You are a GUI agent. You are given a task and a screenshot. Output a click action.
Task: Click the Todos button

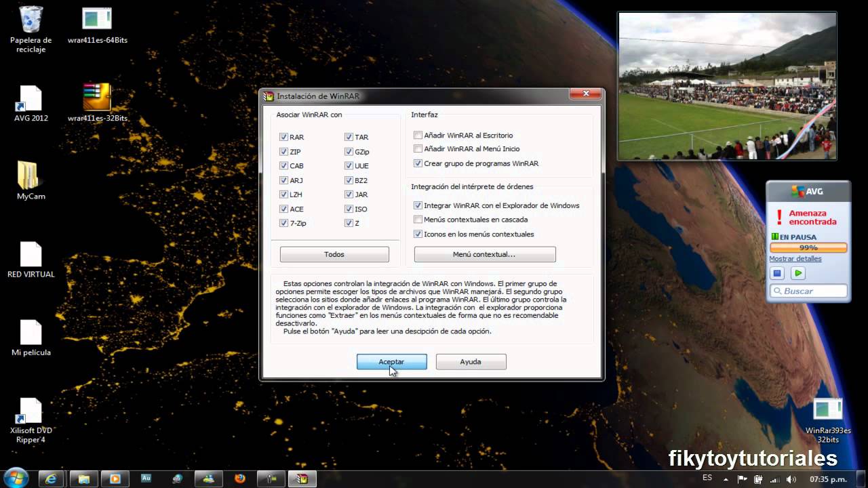coord(334,254)
